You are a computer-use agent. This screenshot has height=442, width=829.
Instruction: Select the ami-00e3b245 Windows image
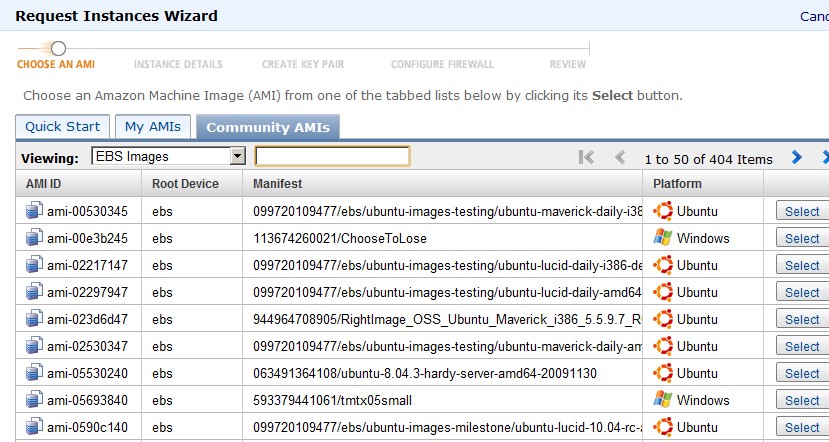point(802,238)
